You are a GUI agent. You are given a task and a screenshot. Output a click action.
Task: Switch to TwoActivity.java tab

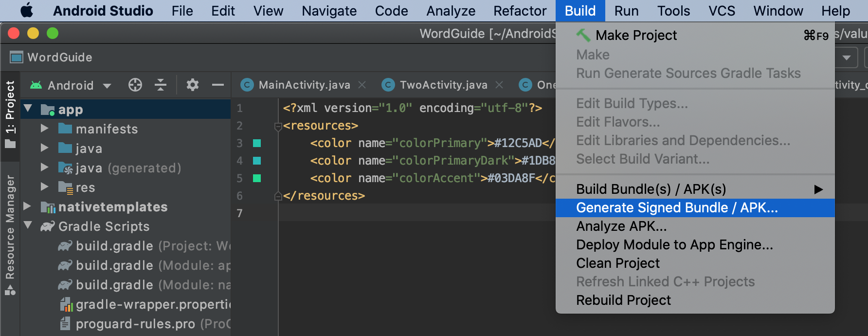(443, 85)
